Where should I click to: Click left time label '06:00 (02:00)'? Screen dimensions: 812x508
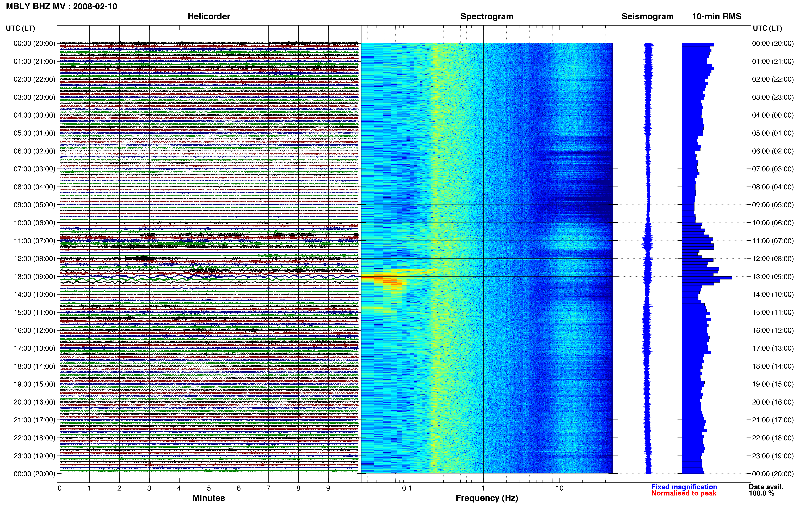pos(34,151)
